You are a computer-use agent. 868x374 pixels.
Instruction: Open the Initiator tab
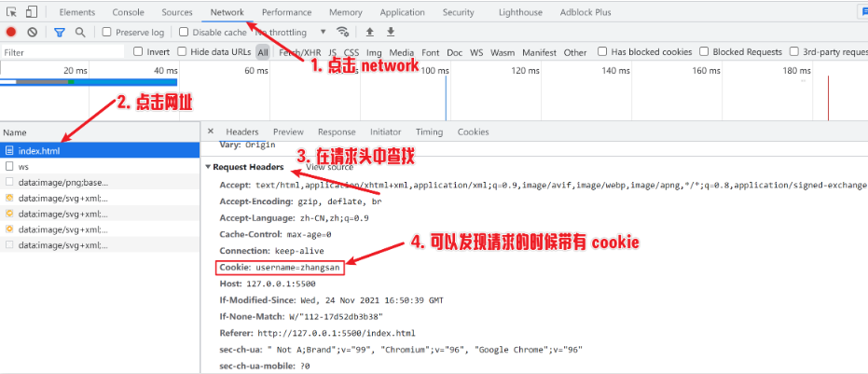tap(385, 132)
